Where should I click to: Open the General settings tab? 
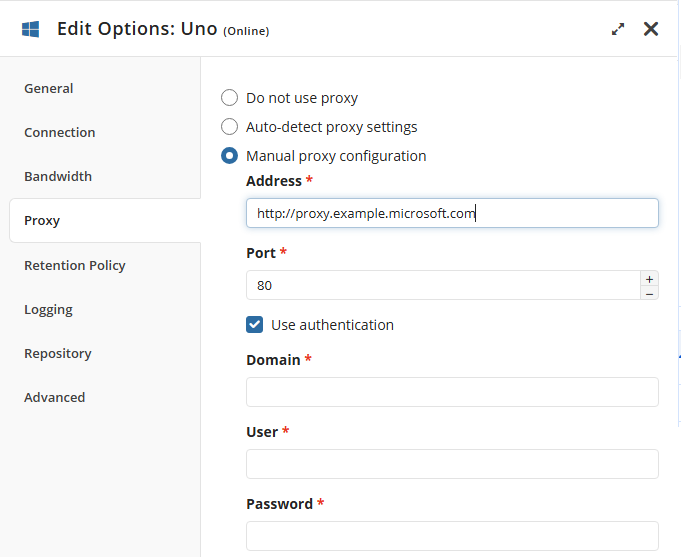[49, 88]
